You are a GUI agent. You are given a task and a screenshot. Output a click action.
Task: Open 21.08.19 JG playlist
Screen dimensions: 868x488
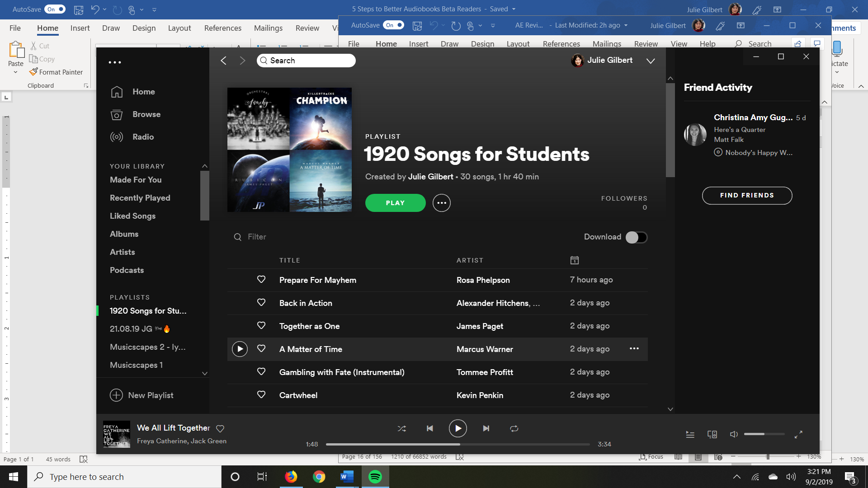coord(140,329)
